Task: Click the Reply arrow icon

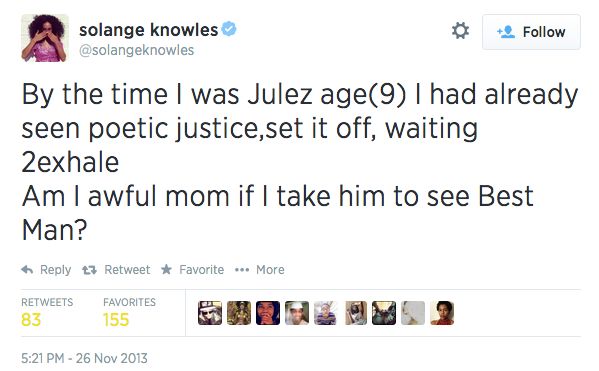Action: [27, 270]
